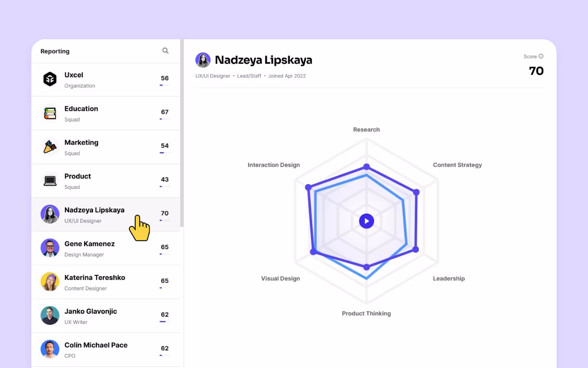Click the search icon in Reporting panel
This screenshot has width=588, height=368.
(x=165, y=50)
